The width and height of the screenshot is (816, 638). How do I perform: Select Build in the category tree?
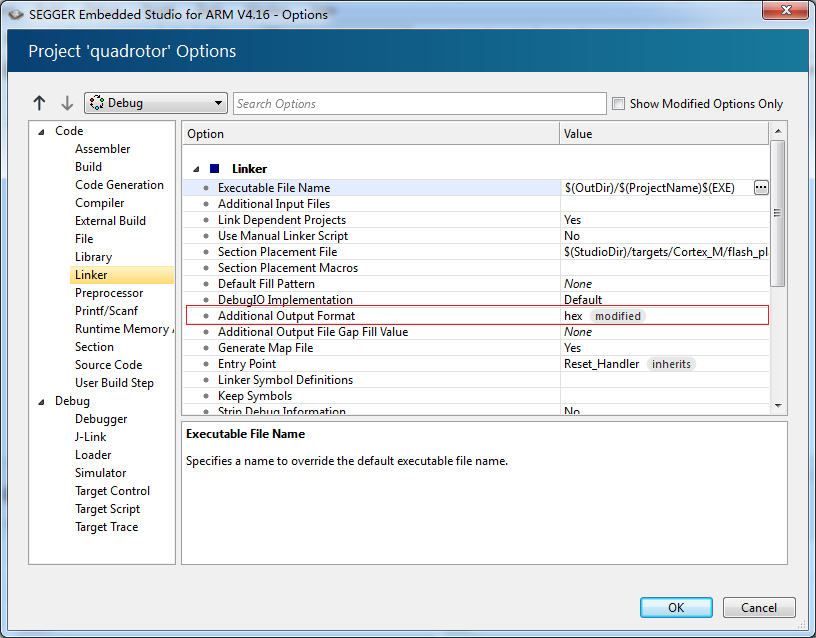click(88, 167)
